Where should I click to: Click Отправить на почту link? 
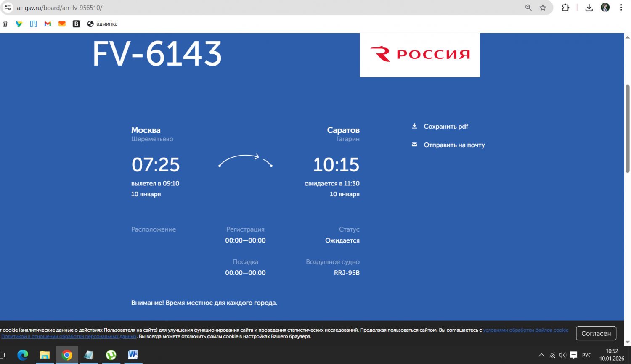tap(454, 145)
